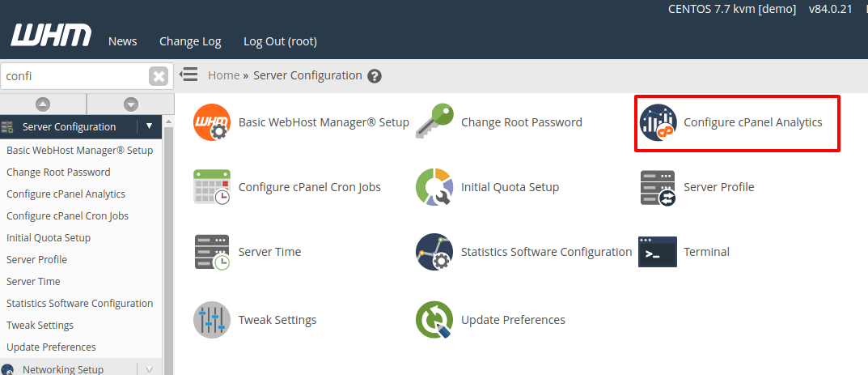
Task: Click the Update Preferences icon
Action: coord(434,320)
